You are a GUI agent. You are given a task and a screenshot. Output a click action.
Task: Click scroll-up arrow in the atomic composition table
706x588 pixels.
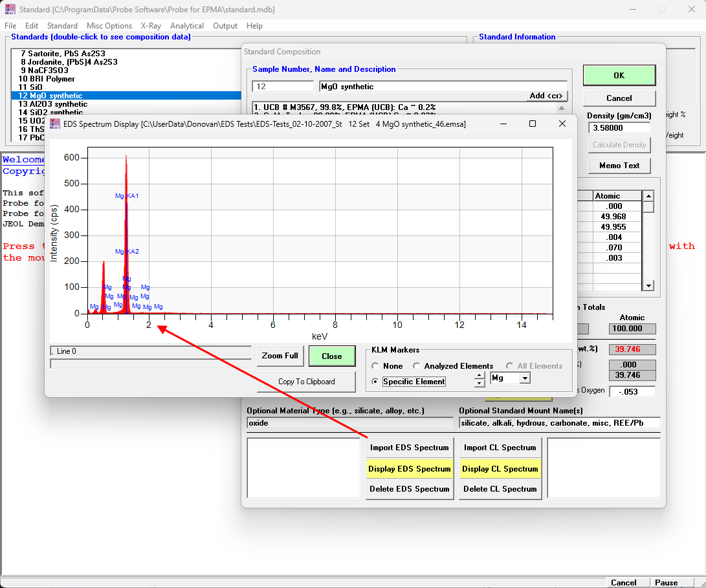[x=648, y=196]
